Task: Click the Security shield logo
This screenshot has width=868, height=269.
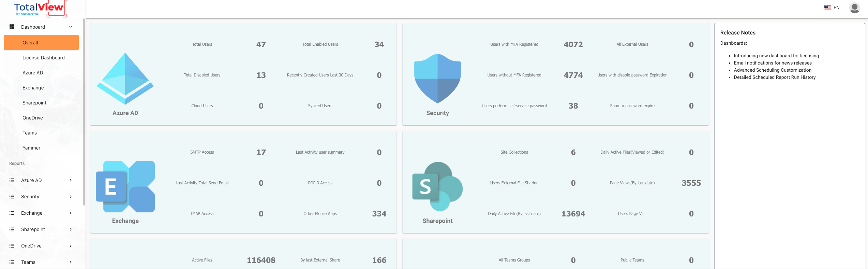Action: (x=437, y=79)
